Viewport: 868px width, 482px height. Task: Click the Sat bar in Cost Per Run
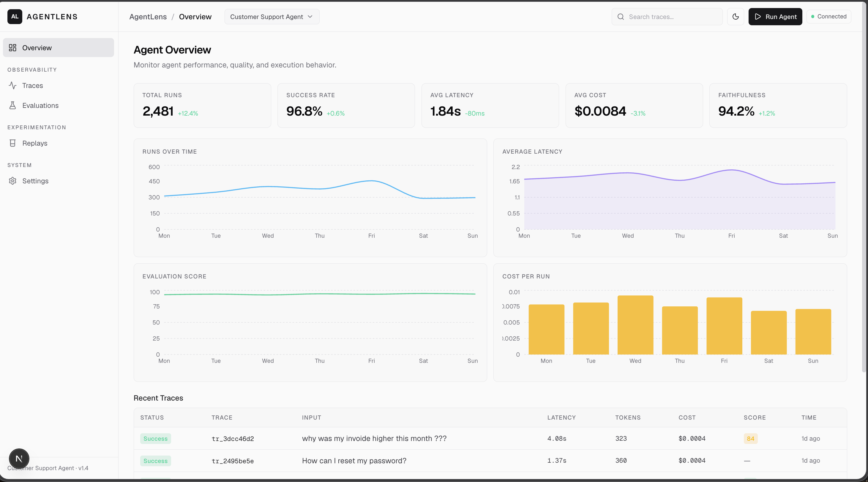pos(768,332)
